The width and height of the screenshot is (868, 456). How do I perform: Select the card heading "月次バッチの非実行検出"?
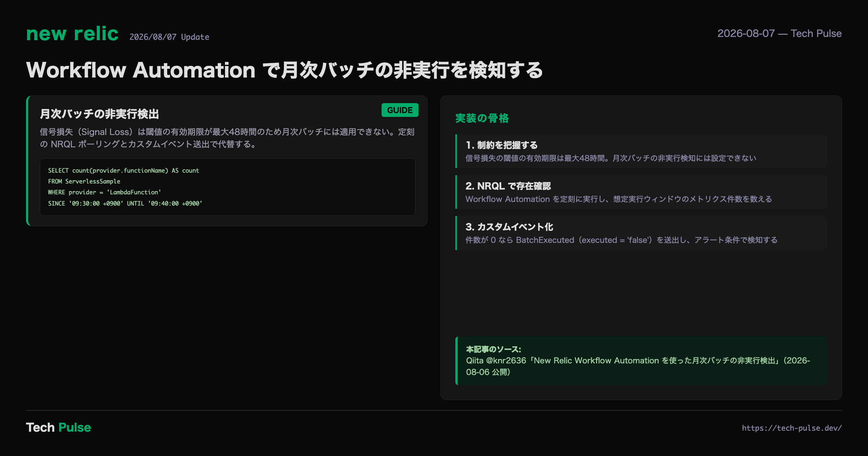(99, 114)
